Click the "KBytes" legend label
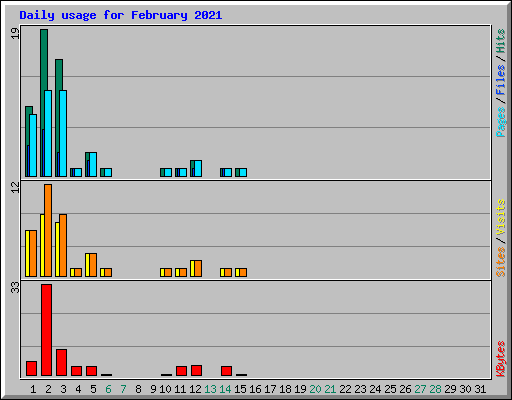Viewport: 512px width, 400px height. point(500,359)
